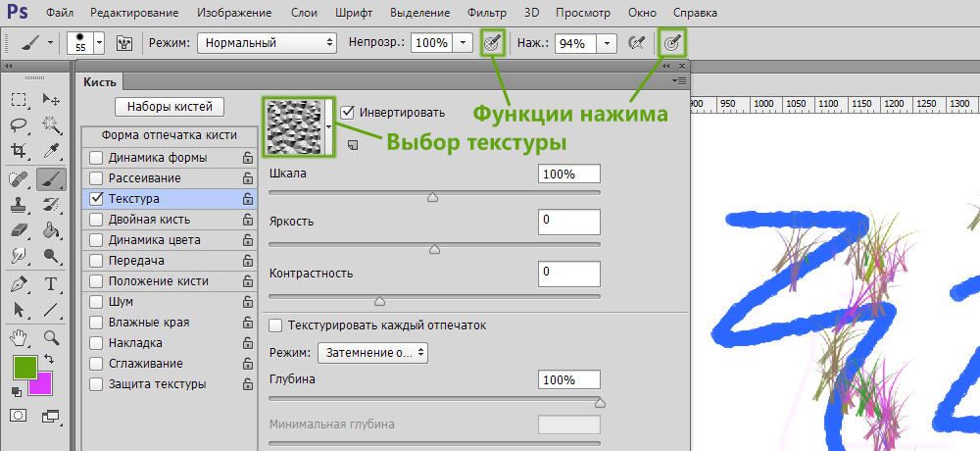Screen dimensions: 980x451
Task: Select the Zoom tool
Action: click(x=51, y=338)
